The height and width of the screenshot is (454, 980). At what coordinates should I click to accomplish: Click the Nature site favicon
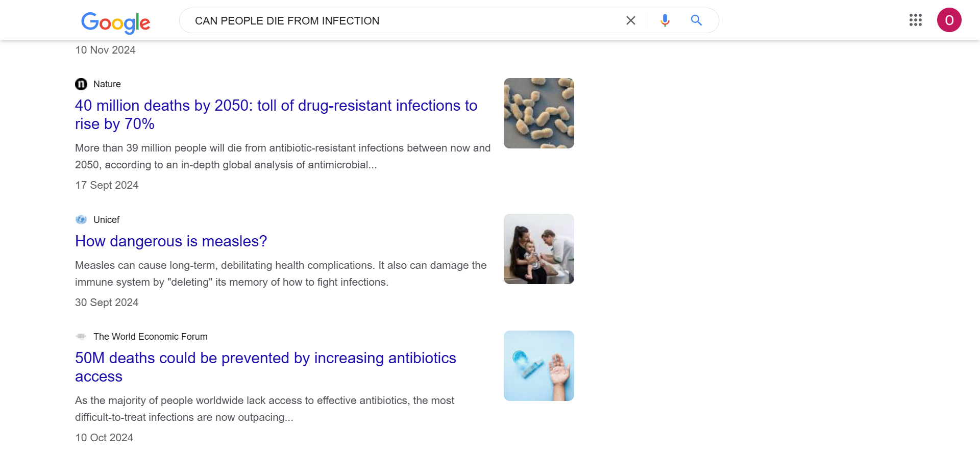[81, 84]
